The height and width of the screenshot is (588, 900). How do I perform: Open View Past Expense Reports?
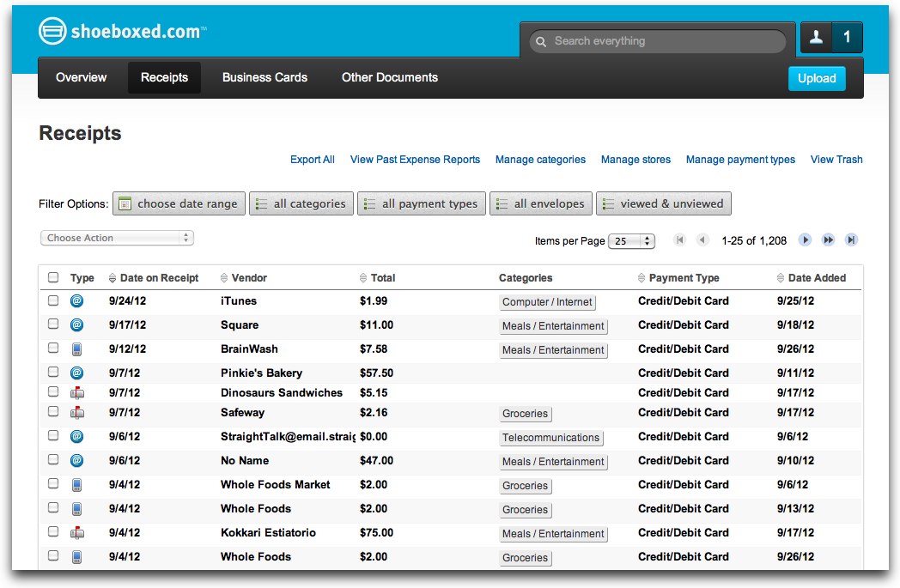click(x=415, y=160)
